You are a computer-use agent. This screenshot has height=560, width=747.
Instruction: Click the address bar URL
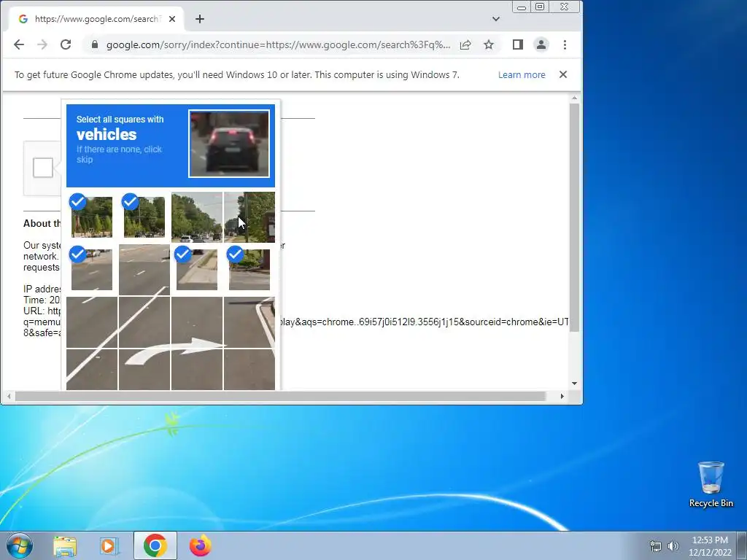(278, 44)
